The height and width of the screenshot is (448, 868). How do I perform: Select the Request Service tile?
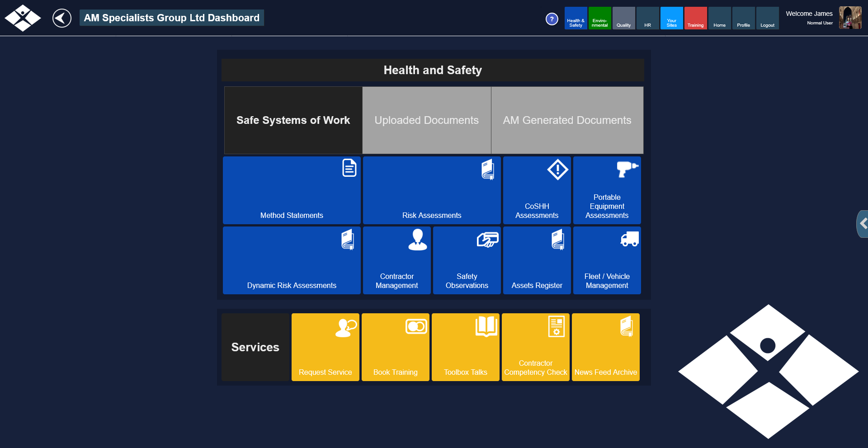point(325,347)
